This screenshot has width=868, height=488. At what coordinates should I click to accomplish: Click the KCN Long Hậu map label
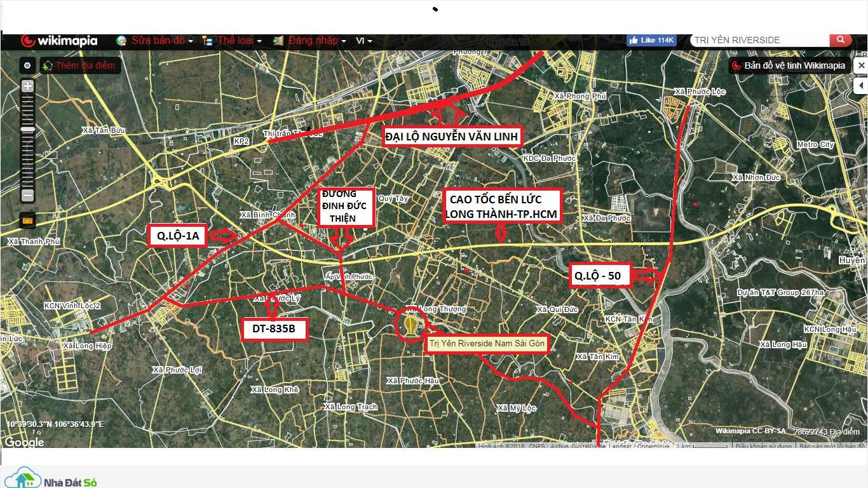click(831, 329)
